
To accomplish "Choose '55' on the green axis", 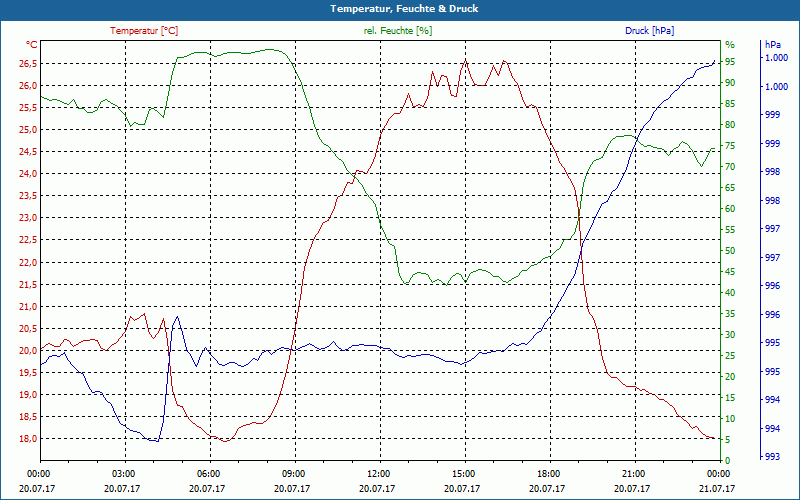I will 730,230.
